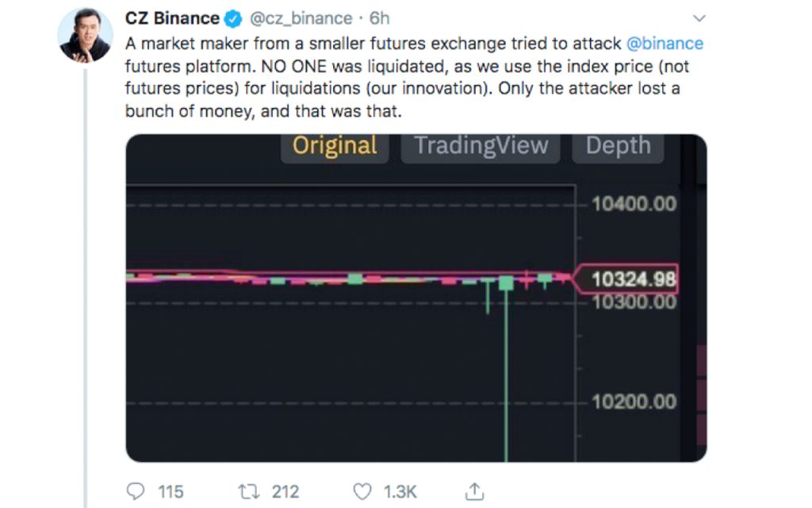Open CZ Binance profile picture
This screenshot has width=812, height=508.
click(x=85, y=37)
